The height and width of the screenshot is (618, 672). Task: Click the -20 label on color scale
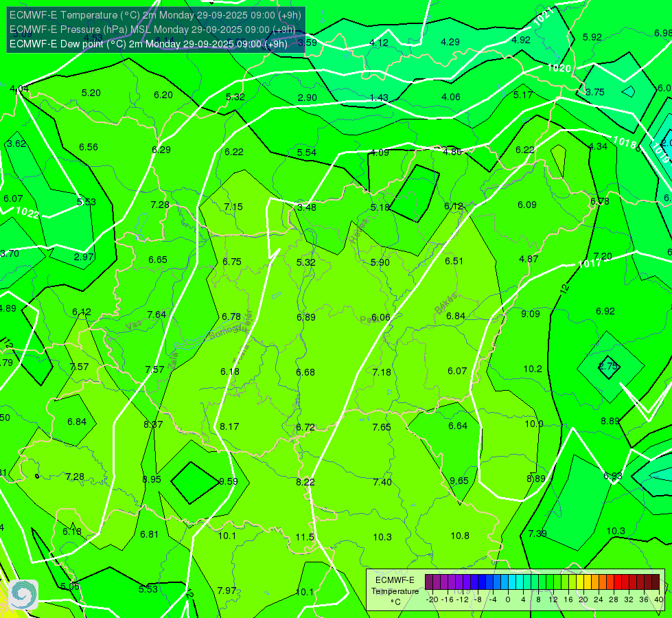coord(432,599)
